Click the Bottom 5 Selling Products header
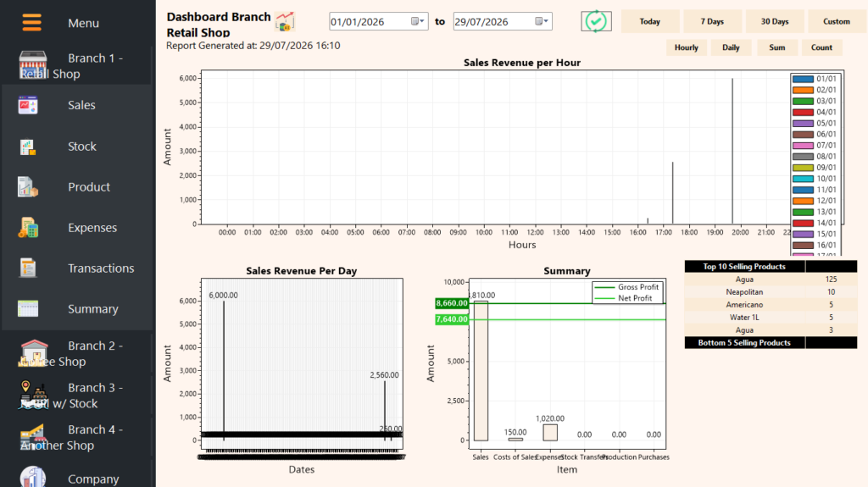The width and height of the screenshot is (868, 487). click(x=744, y=343)
